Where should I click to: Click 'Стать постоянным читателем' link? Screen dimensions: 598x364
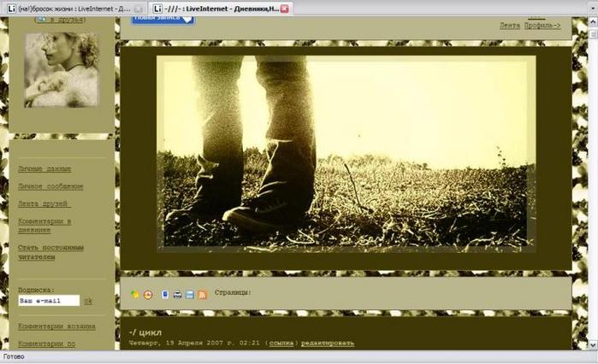click(50, 252)
